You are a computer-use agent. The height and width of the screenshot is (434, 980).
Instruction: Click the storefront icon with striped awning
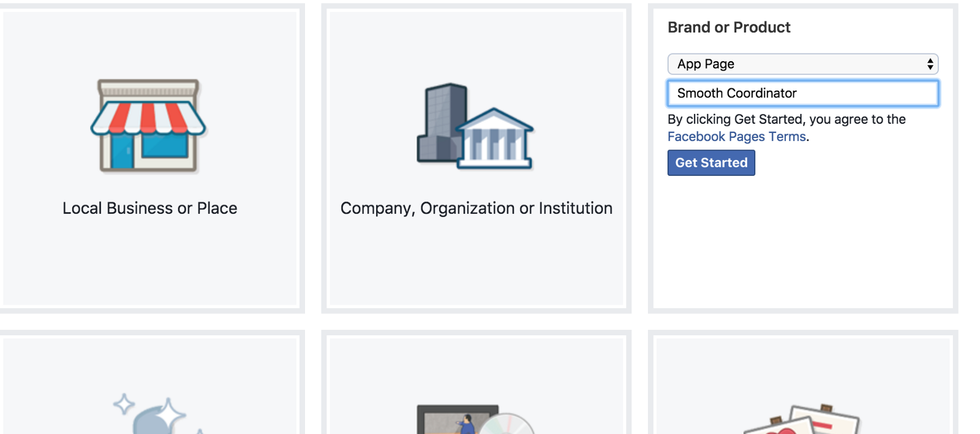coord(149,125)
